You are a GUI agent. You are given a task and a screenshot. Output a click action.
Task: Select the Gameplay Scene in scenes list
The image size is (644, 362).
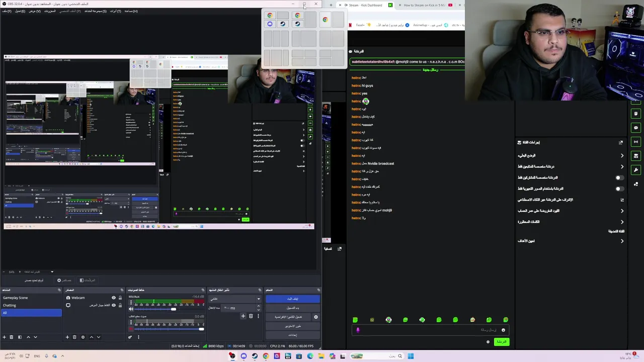[x=31, y=298]
